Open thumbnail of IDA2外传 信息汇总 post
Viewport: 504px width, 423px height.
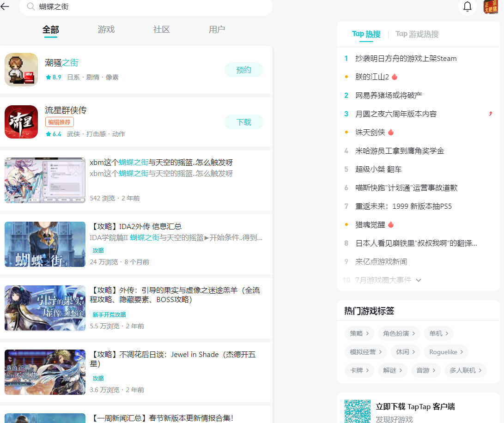tap(45, 244)
